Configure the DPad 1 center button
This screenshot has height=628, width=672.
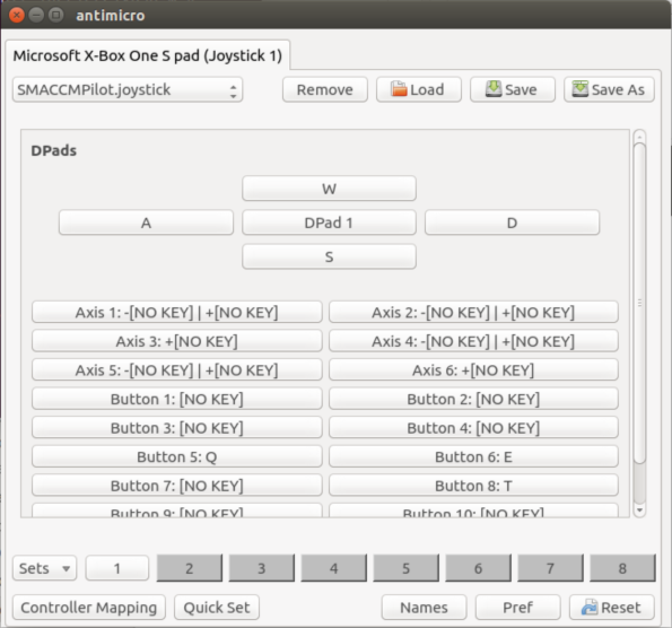329,223
